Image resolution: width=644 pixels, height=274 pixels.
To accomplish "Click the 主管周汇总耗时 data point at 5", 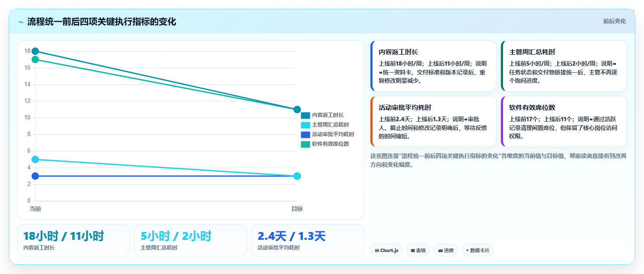I will click(35, 159).
